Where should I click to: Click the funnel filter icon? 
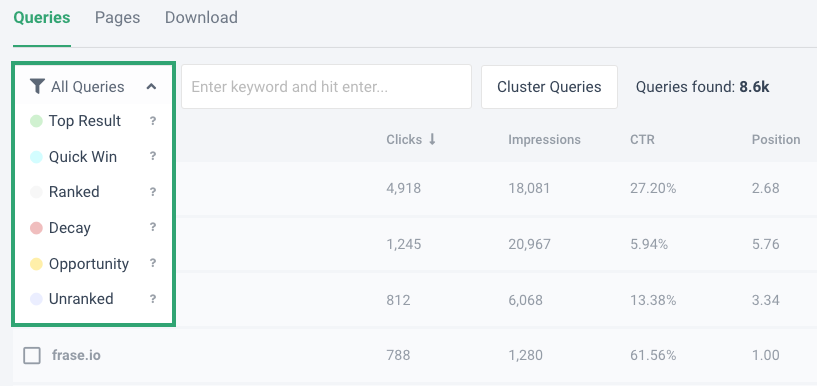coord(37,86)
